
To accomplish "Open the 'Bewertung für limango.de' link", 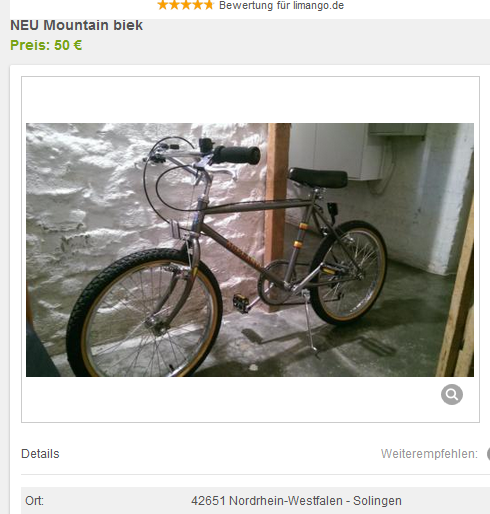I will pos(281,5).
